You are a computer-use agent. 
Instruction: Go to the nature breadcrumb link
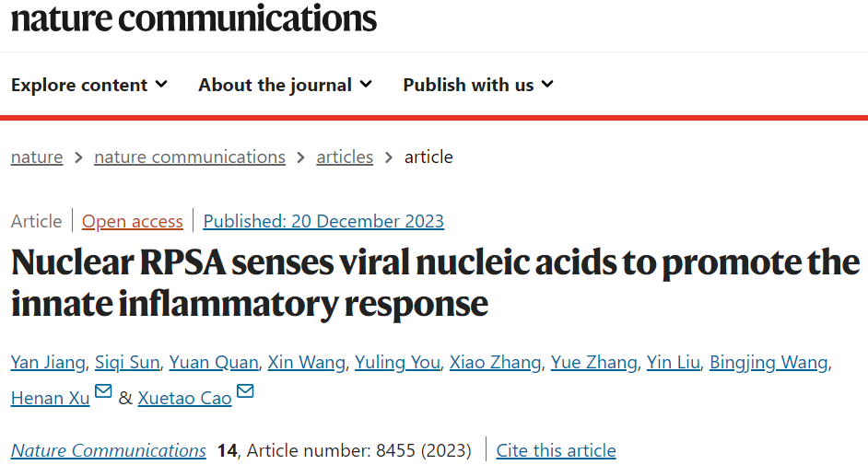point(37,157)
